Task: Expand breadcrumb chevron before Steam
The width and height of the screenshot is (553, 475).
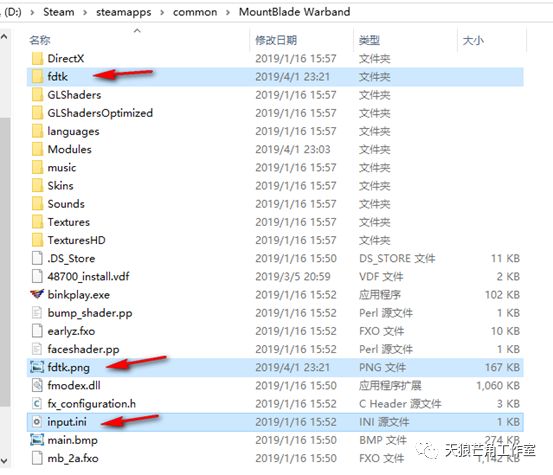Action: [32, 12]
